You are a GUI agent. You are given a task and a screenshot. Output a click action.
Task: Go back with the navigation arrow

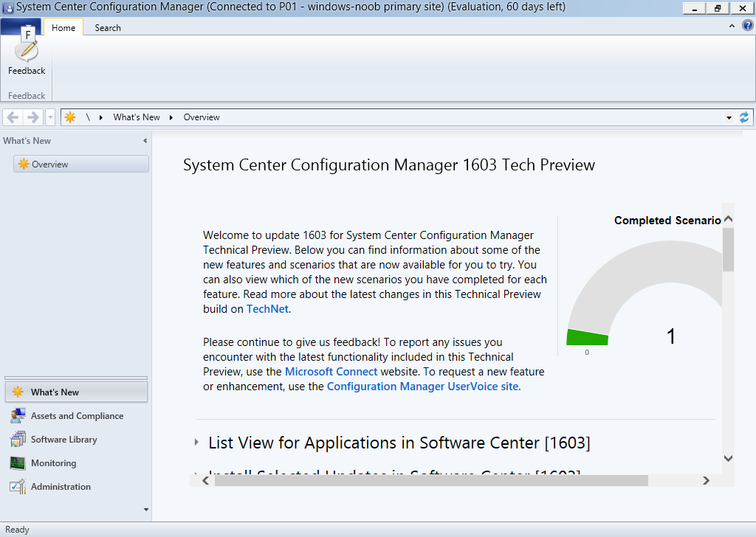13,117
